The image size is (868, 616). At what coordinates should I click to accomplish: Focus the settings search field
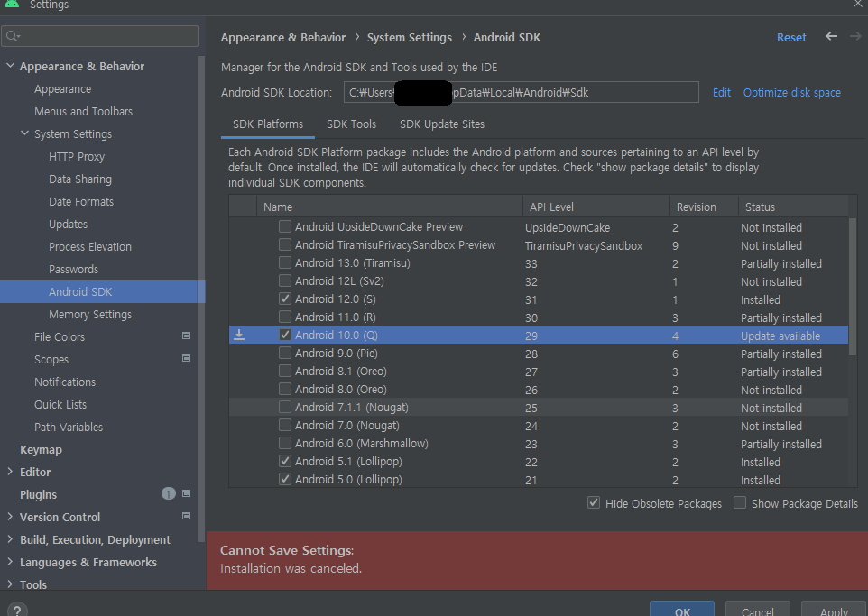point(100,37)
